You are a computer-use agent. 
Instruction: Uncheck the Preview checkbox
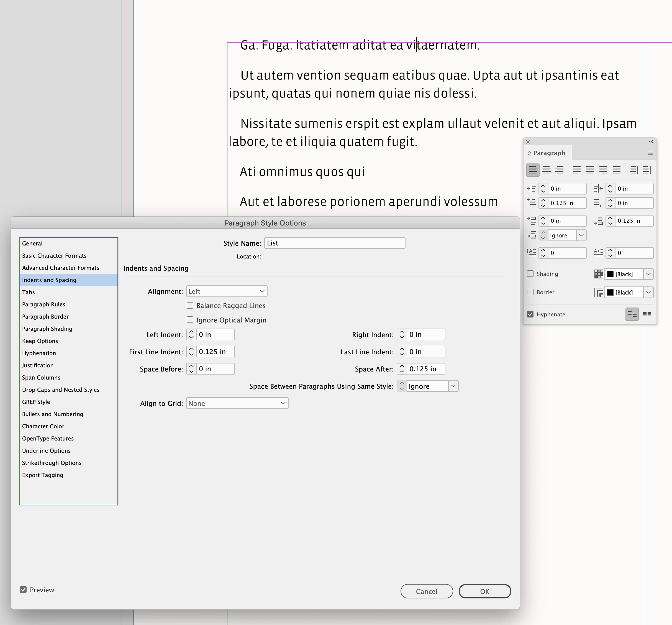click(x=23, y=590)
